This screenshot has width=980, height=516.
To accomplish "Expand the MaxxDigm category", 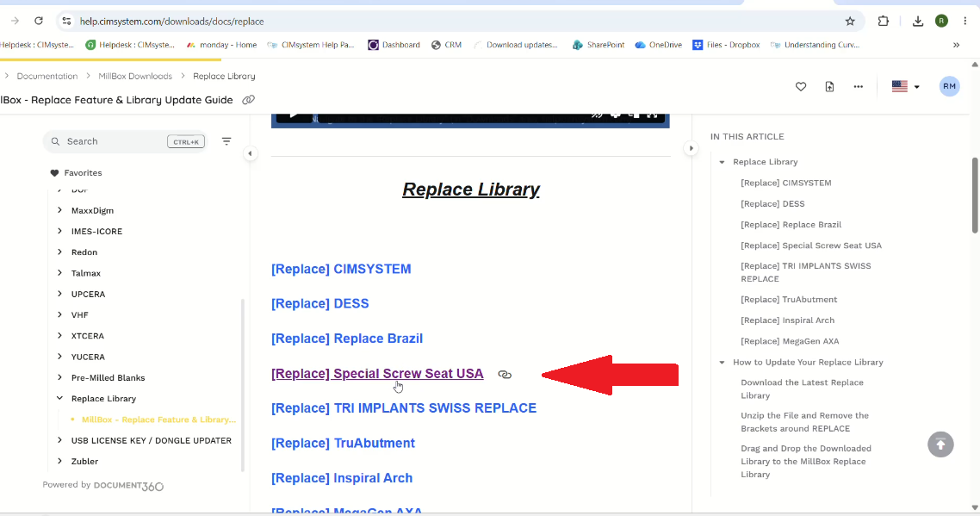I will [60, 210].
